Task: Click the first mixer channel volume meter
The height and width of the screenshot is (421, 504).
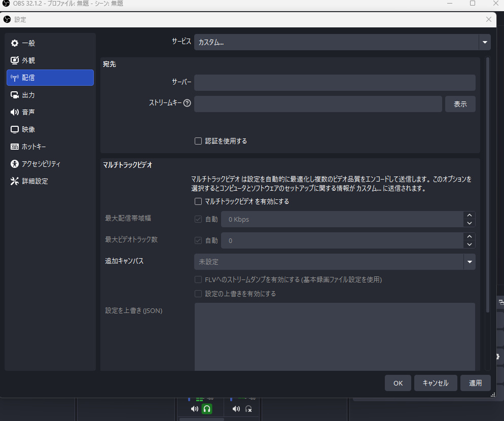Action: (x=199, y=400)
